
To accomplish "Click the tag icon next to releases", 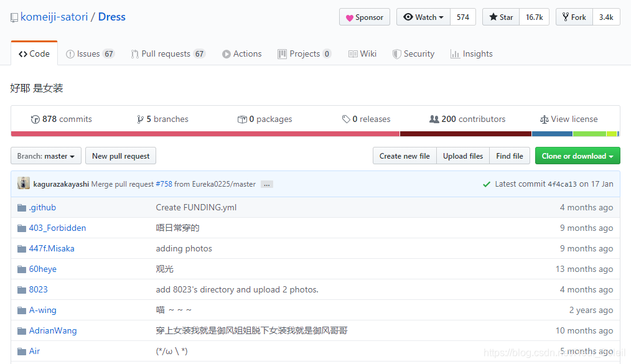I will [346, 119].
